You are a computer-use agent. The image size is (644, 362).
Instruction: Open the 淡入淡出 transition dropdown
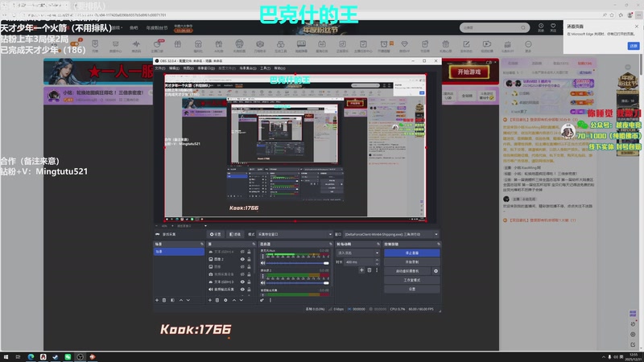point(357,253)
